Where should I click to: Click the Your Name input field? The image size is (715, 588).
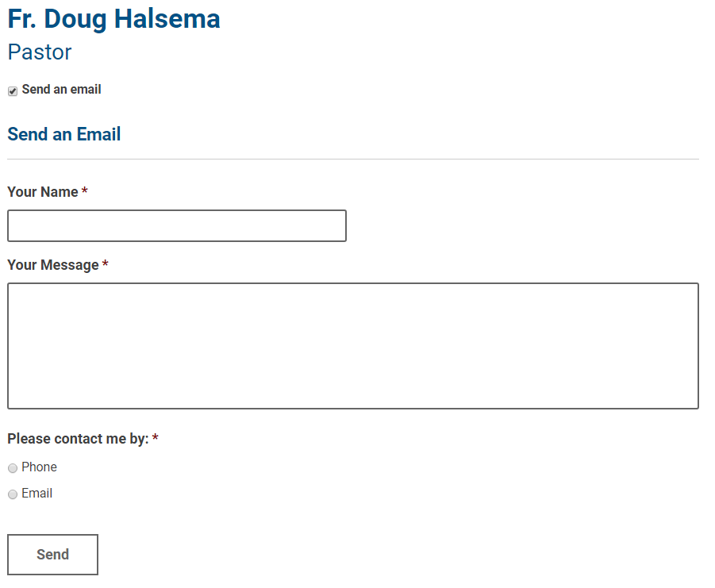tap(177, 225)
